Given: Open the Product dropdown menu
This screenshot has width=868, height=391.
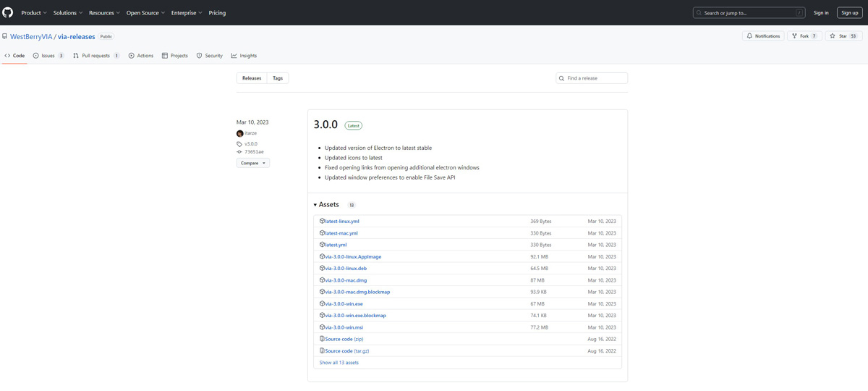Looking at the screenshot, I should coord(34,12).
